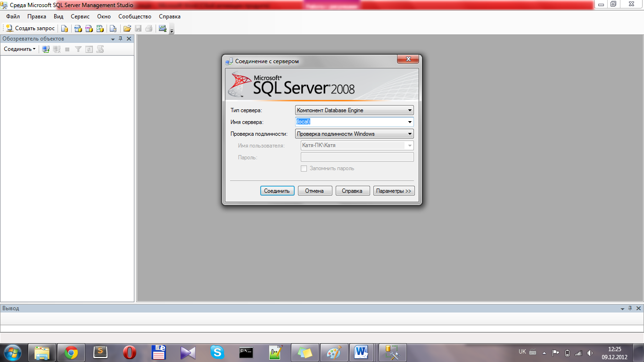Viewport: 644px width, 362px height.
Task: Click the script icon in Object Explorer toolbar
Action: coord(100,49)
